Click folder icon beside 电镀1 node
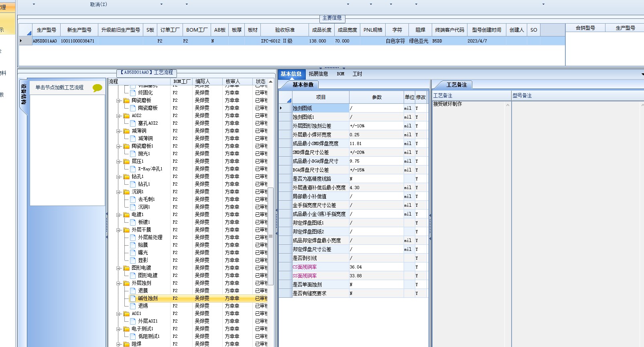Viewport: 644px width, 347px height. 127,215
